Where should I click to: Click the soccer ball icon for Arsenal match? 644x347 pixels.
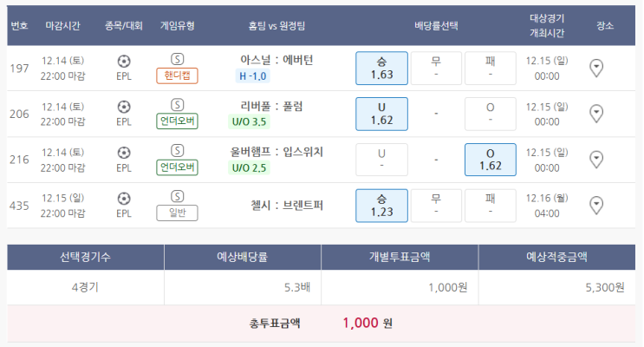pos(124,62)
